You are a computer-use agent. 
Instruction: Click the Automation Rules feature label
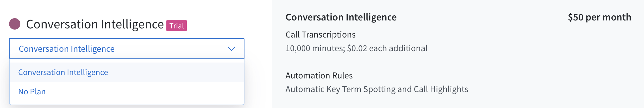(x=319, y=76)
